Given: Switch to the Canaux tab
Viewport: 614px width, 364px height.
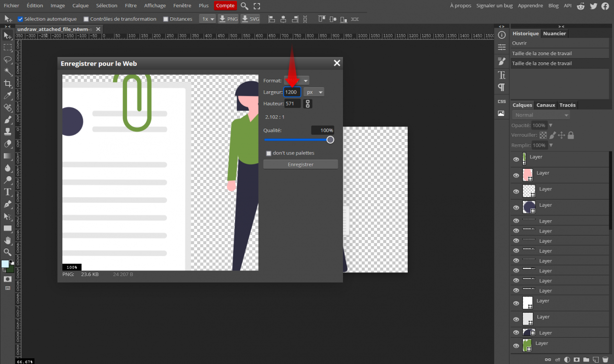Looking at the screenshot, I should pyautogui.click(x=545, y=105).
